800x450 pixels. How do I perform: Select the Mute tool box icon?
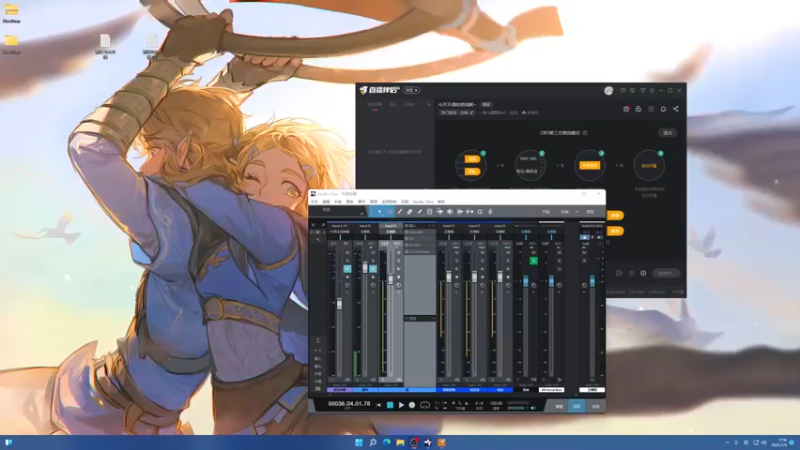coord(430,212)
